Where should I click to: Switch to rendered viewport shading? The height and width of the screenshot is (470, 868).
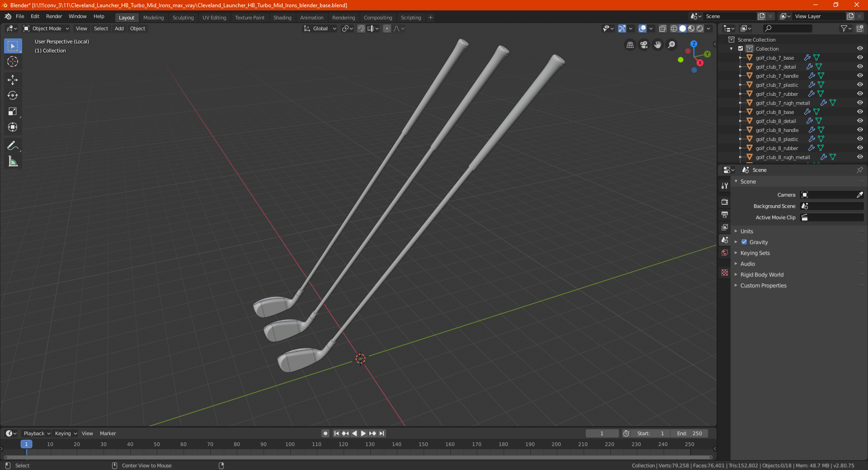pos(700,28)
